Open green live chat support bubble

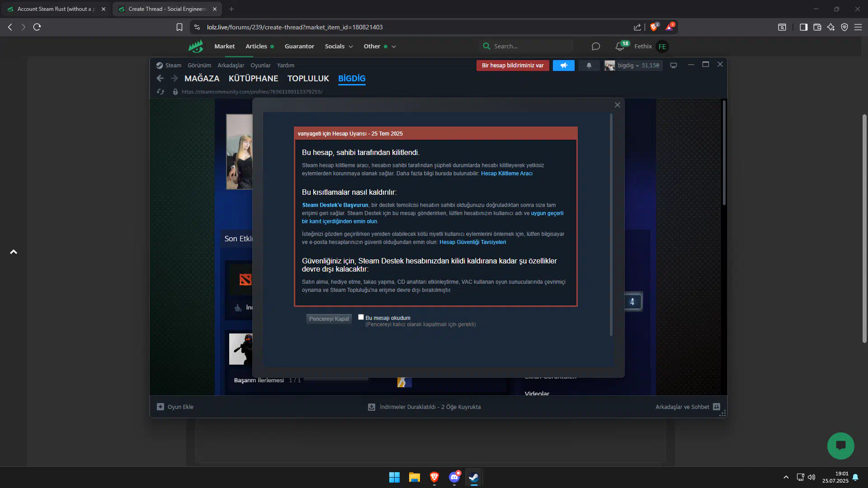point(841,446)
